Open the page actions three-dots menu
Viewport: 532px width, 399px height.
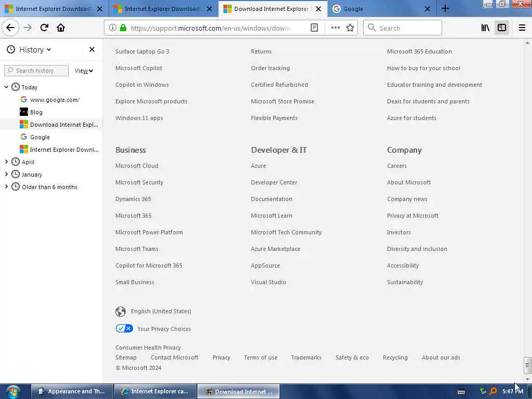pos(335,28)
